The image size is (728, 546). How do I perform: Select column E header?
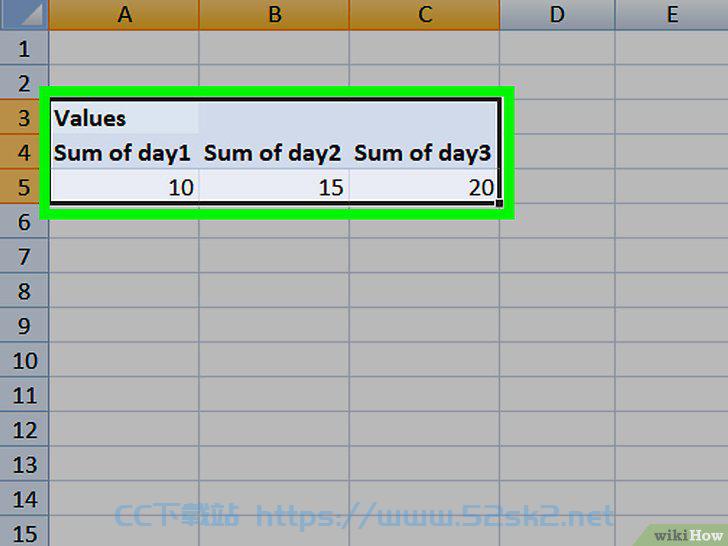672,14
